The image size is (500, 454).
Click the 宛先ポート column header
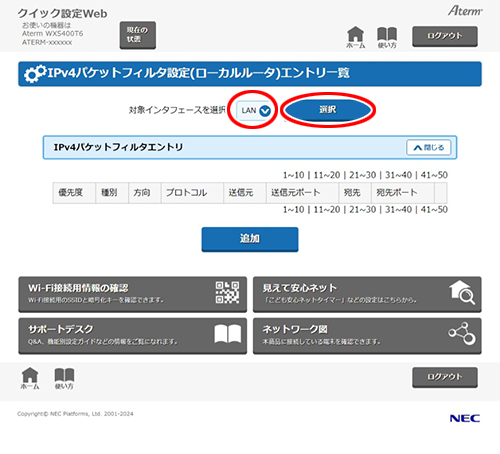[403, 193]
